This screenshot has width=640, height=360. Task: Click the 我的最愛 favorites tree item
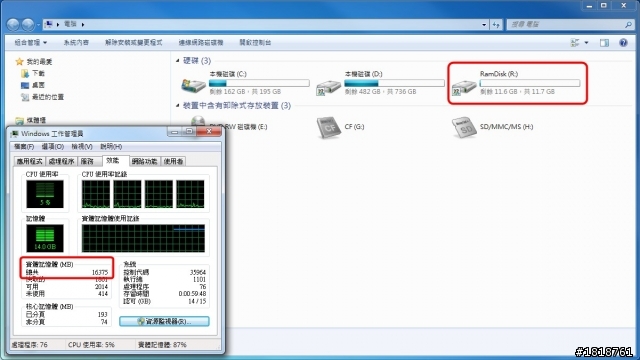coord(39,62)
